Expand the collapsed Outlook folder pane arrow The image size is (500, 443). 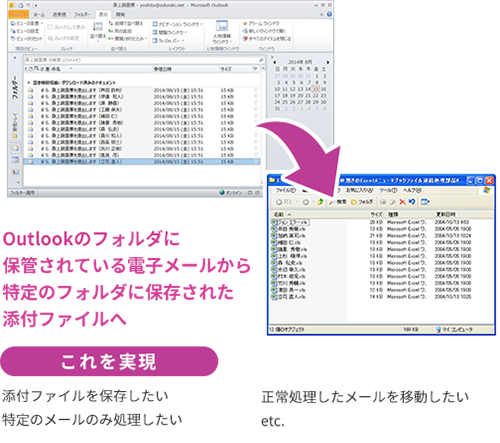(x=15, y=58)
